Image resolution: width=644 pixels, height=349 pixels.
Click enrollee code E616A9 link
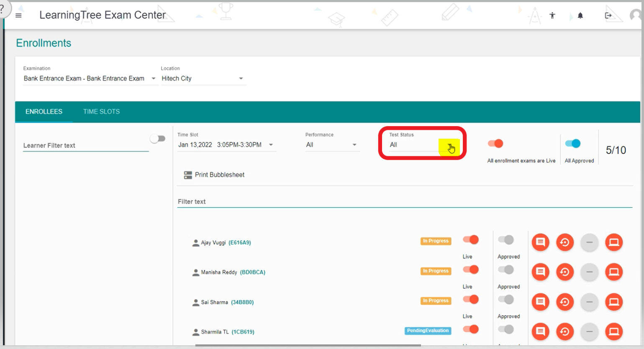pos(240,243)
